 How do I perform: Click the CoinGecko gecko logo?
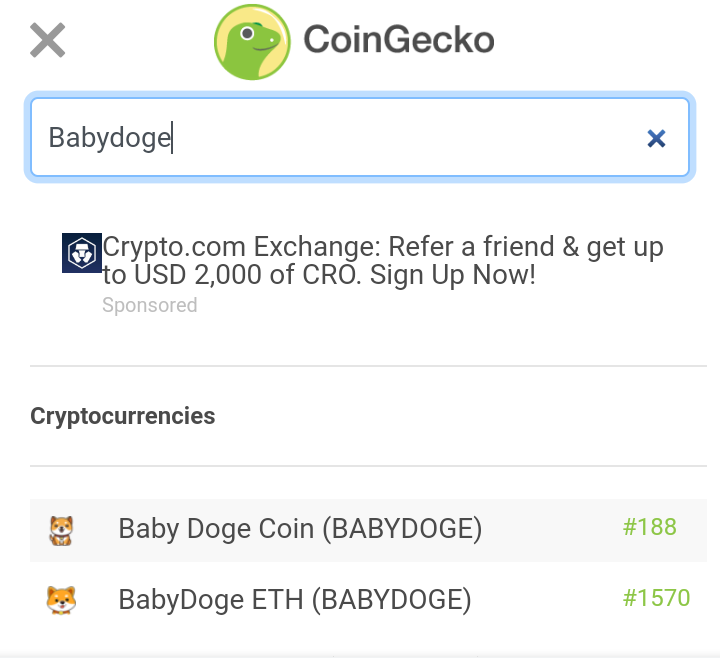252,42
